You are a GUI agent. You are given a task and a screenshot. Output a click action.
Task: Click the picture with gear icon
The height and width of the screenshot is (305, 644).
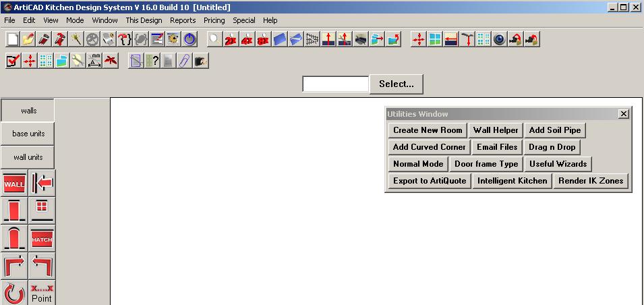click(173, 39)
